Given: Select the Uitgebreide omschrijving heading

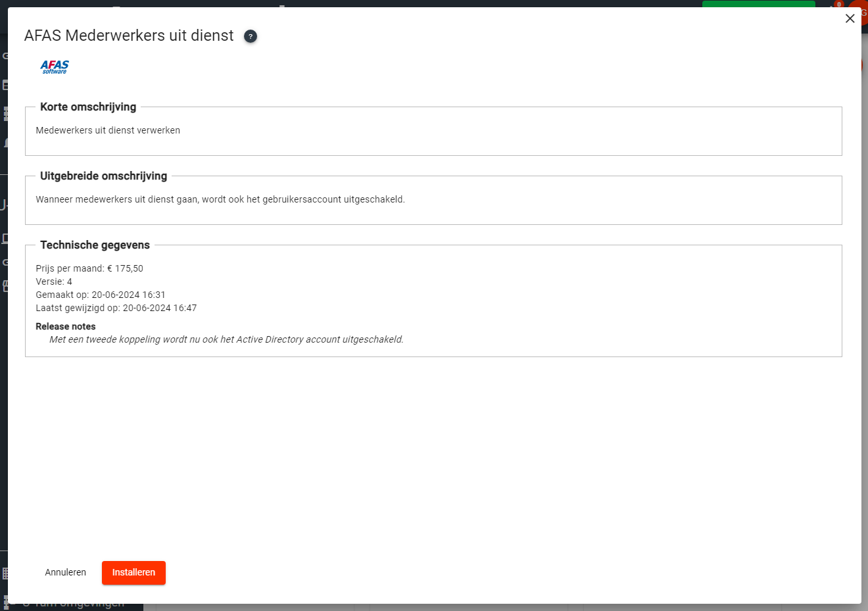Looking at the screenshot, I should pyautogui.click(x=103, y=176).
